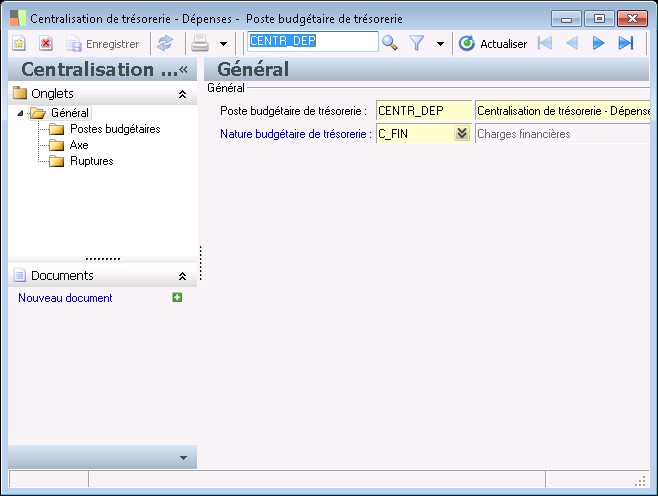Go to the previous record
This screenshot has height=496, width=658.
pyautogui.click(x=572, y=43)
